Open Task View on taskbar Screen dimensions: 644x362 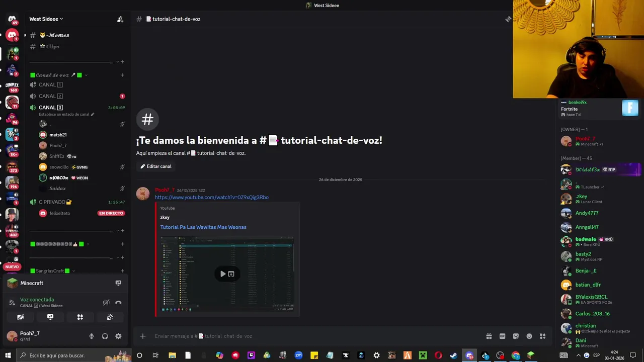[155, 355]
